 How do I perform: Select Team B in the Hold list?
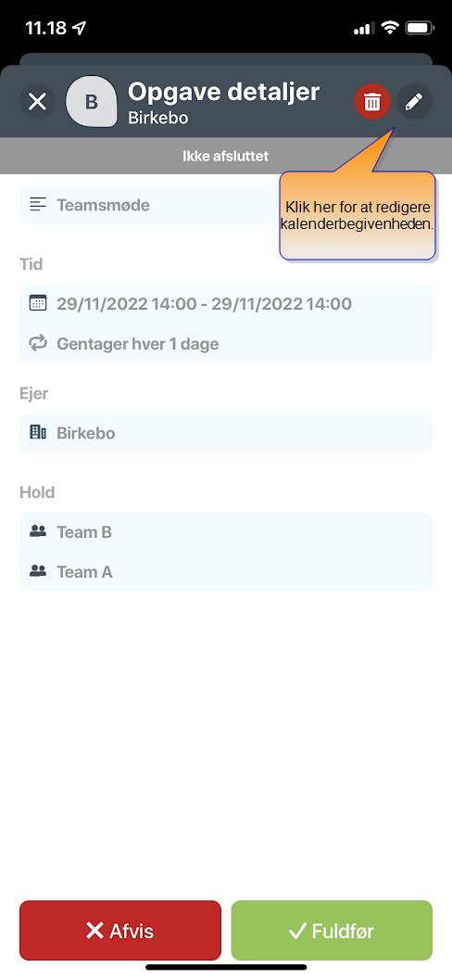point(226,532)
